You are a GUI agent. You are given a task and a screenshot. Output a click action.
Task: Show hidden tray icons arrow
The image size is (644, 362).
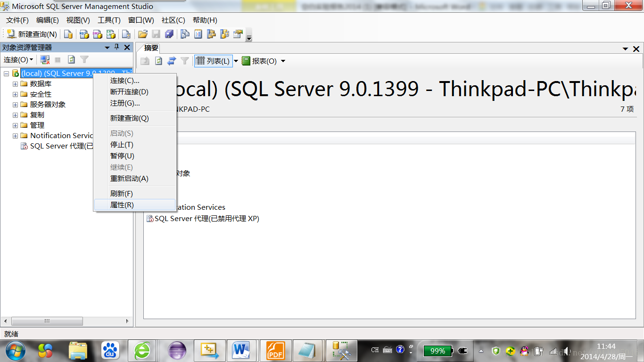click(481, 351)
